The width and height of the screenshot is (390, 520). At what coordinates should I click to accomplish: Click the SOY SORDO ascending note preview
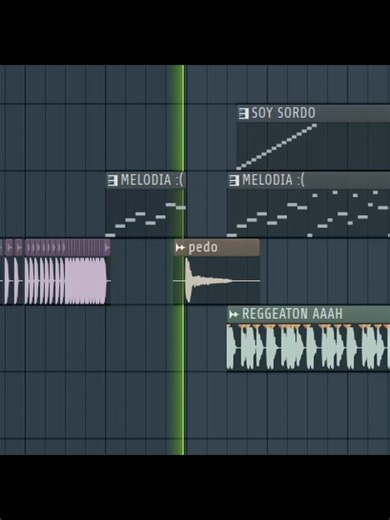tap(277, 147)
